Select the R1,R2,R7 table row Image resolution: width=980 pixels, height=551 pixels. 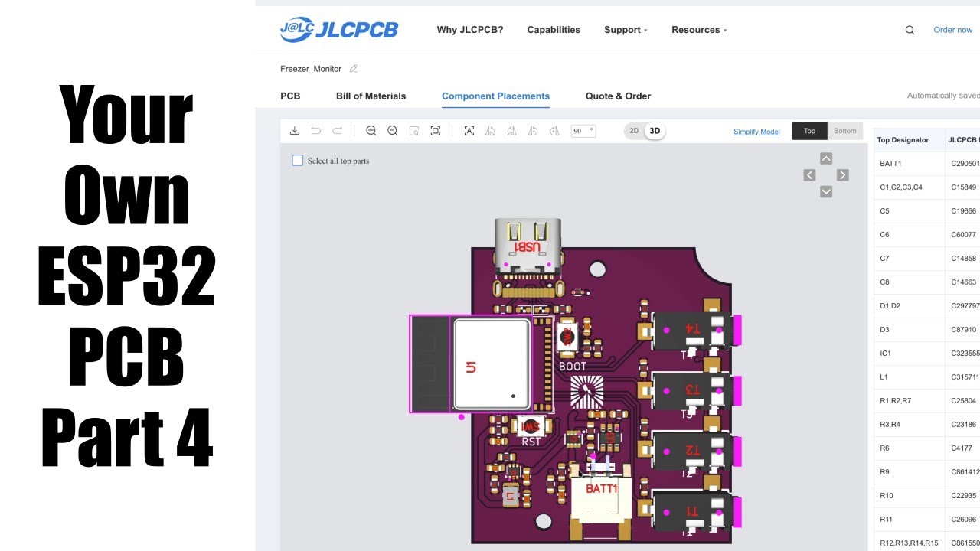[x=927, y=401]
